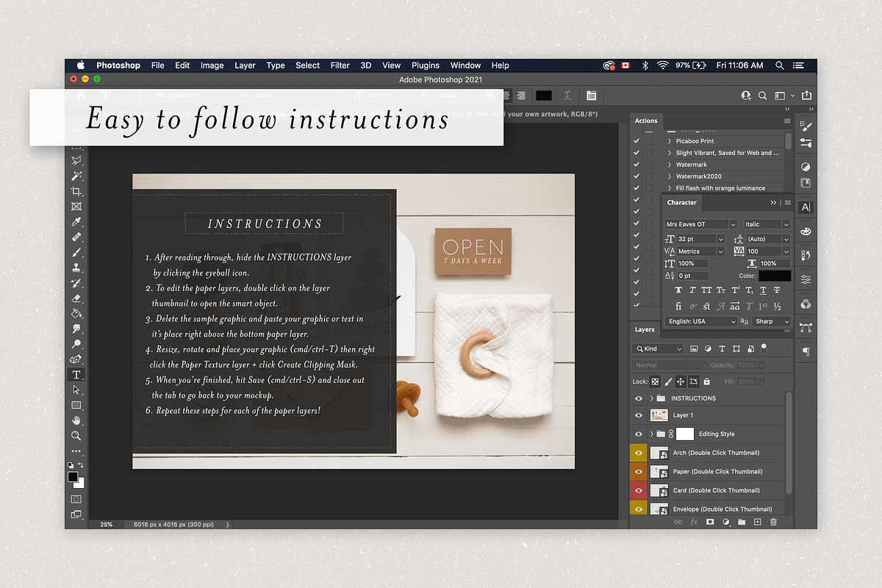Toggle Quick Mask mode
Image resolution: width=882 pixels, height=588 pixels.
click(76, 499)
